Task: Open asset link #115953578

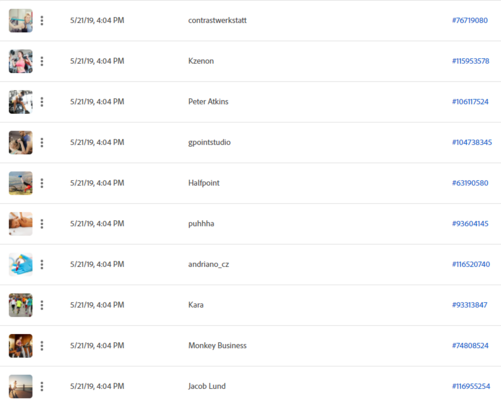Action: pyautogui.click(x=471, y=61)
